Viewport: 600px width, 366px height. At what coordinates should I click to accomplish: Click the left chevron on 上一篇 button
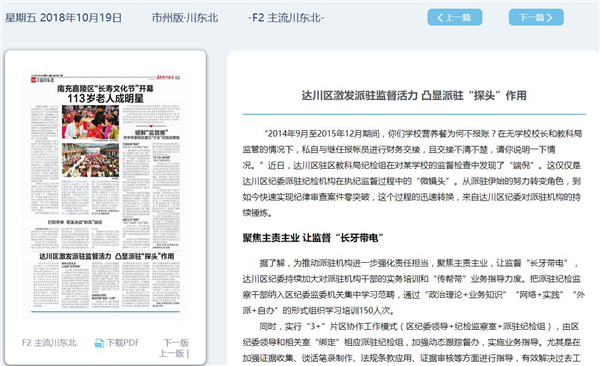click(x=440, y=18)
